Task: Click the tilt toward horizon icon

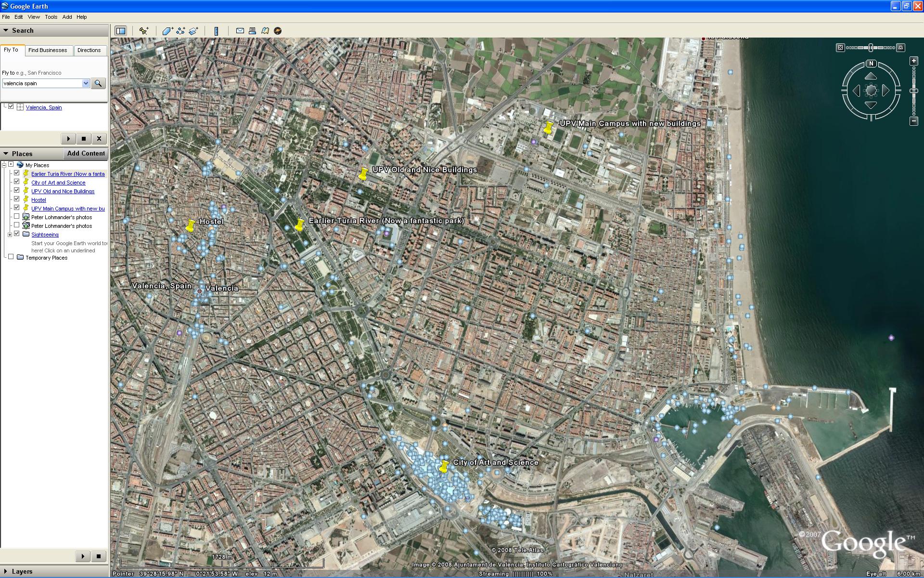Action: click(901, 48)
